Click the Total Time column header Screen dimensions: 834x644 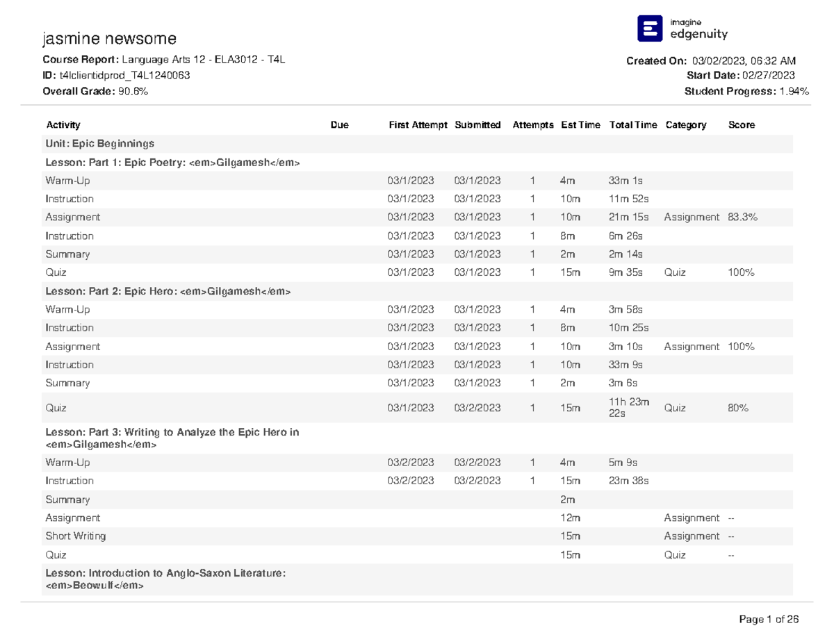point(632,125)
